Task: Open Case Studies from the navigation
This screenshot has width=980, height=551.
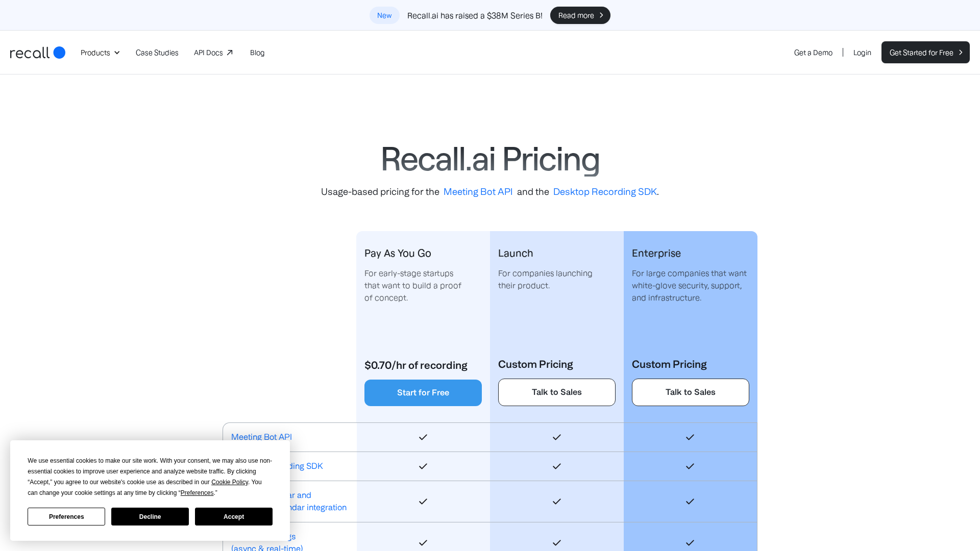Action: [157, 53]
